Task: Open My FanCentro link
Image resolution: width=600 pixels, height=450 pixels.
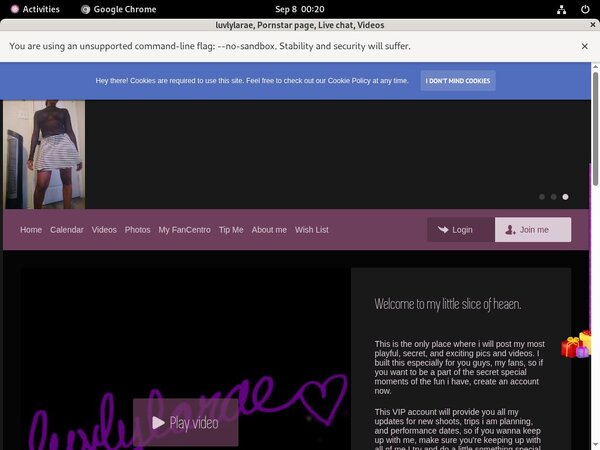Action: [184, 230]
